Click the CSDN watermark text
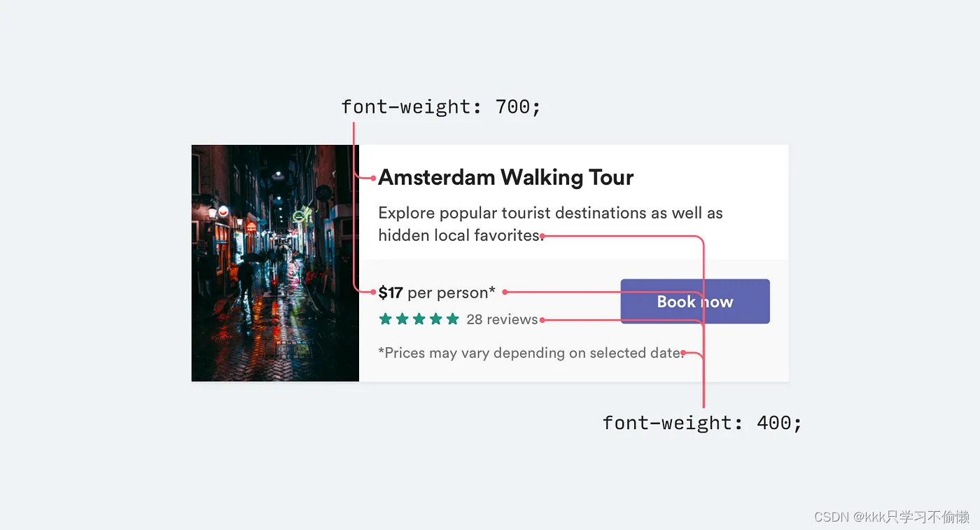This screenshot has width=980, height=530. 892,517
